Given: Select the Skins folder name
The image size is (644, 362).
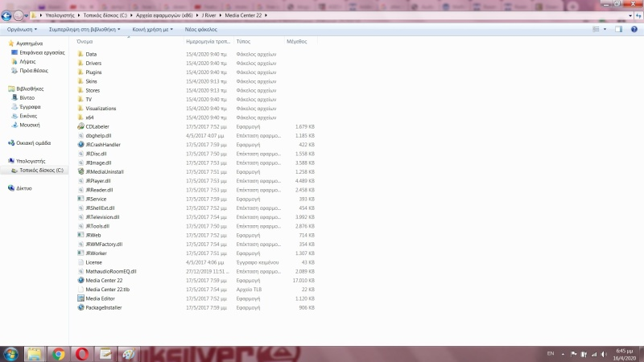Looking at the screenshot, I should [91, 81].
